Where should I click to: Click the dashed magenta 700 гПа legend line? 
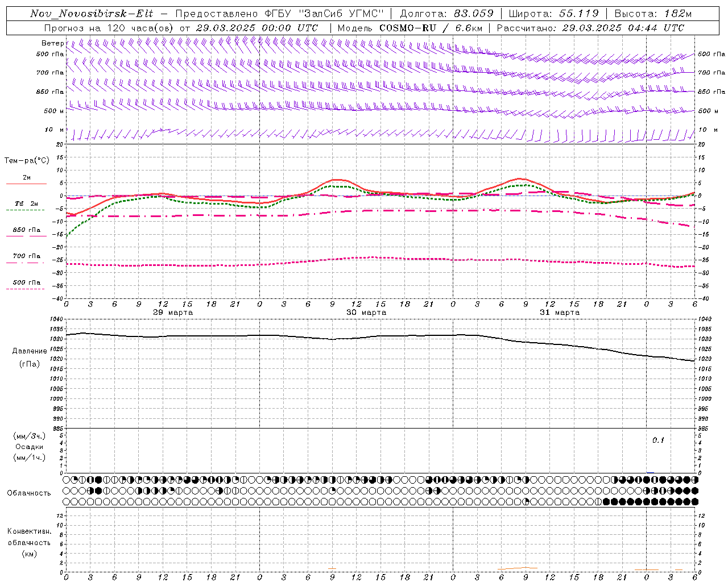(x=25, y=263)
